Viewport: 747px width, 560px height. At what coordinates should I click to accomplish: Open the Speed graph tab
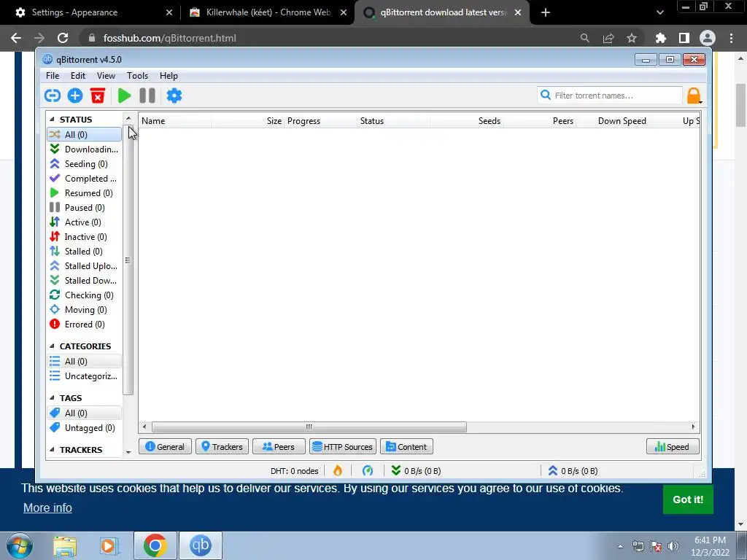click(673, 447)
